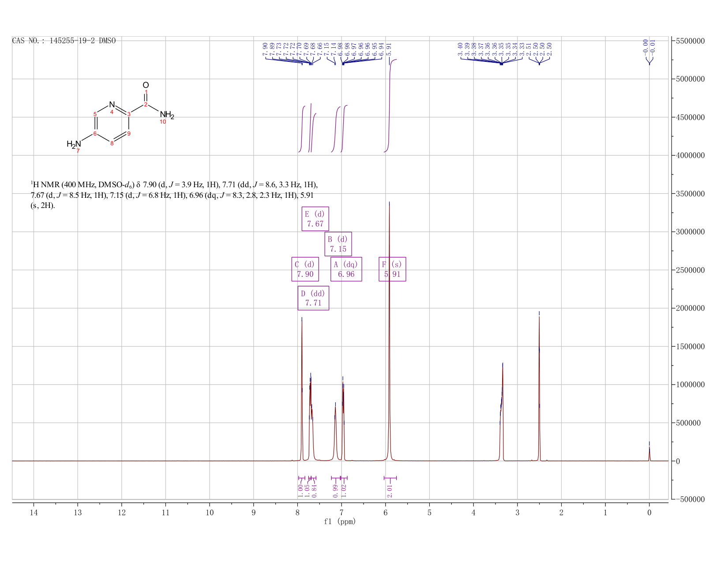Screen dimensions: 728x563
Task: Select the tall singlet peak at 5.91 ppm
Action: (389, 331)
